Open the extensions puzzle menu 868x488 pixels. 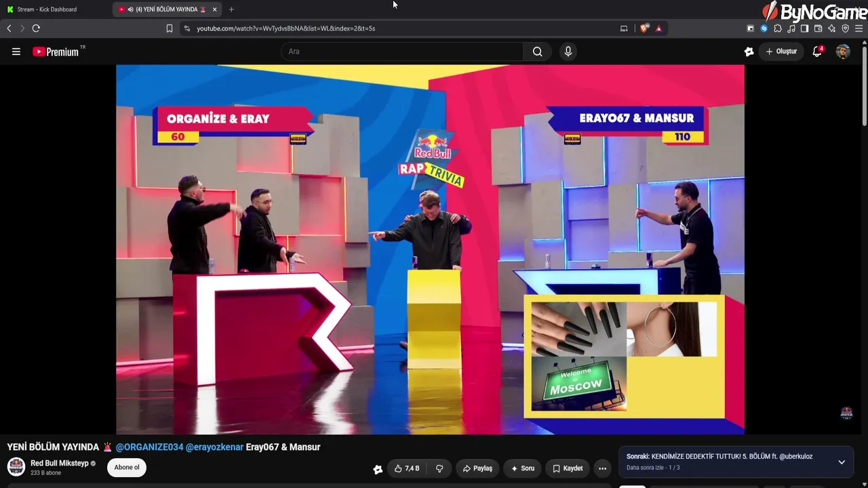tap(777, 28)
